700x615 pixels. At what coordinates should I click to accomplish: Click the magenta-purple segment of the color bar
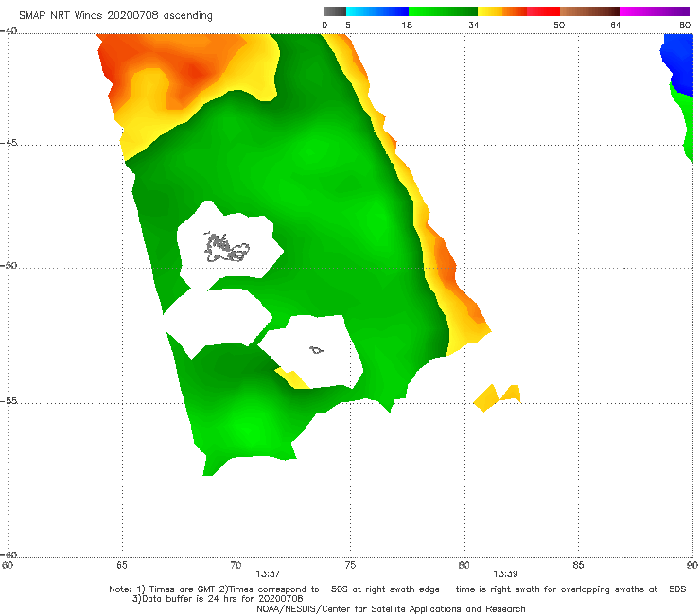(655, 11)
